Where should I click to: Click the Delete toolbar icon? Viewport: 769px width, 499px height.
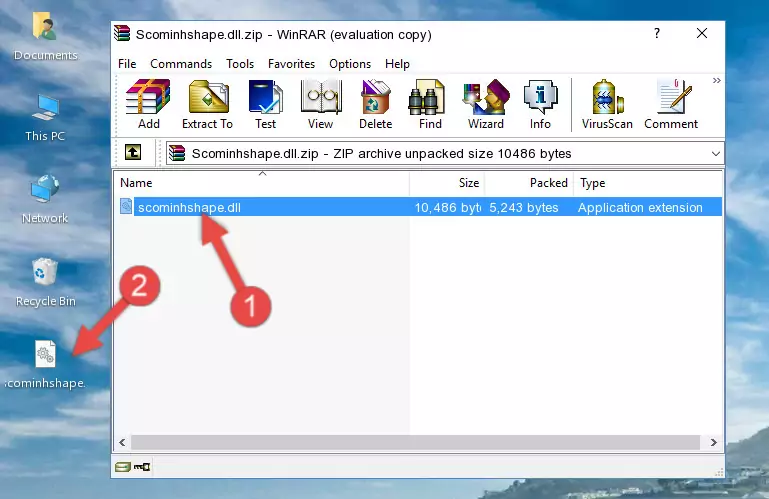point(375,104)
